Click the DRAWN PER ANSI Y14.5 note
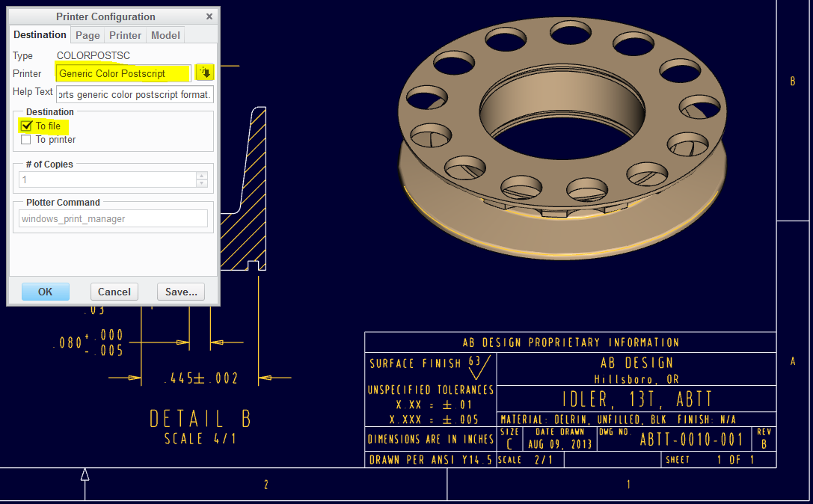 click(430, 459)
